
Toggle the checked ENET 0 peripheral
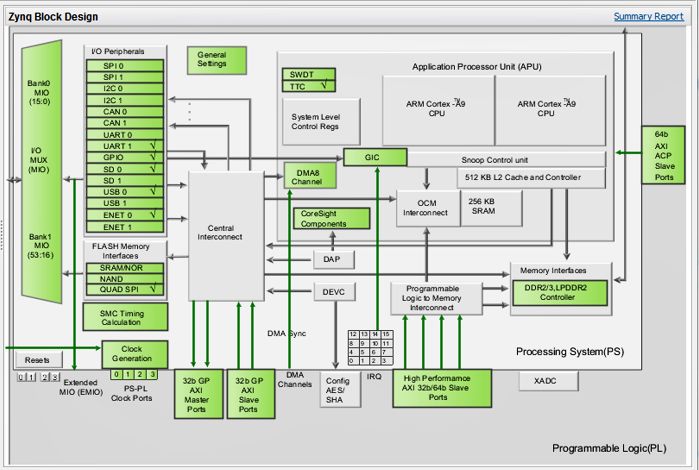point(125,215)
